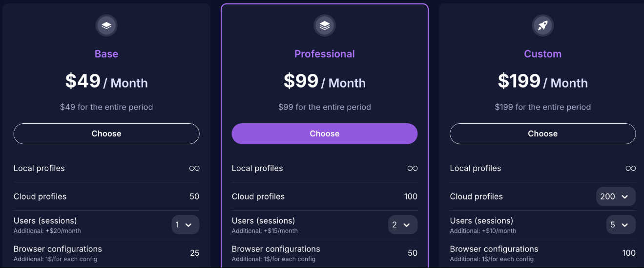Choose the Professional plan
Image resolution: width=644 pixels, height=268 pixels.
325,134
